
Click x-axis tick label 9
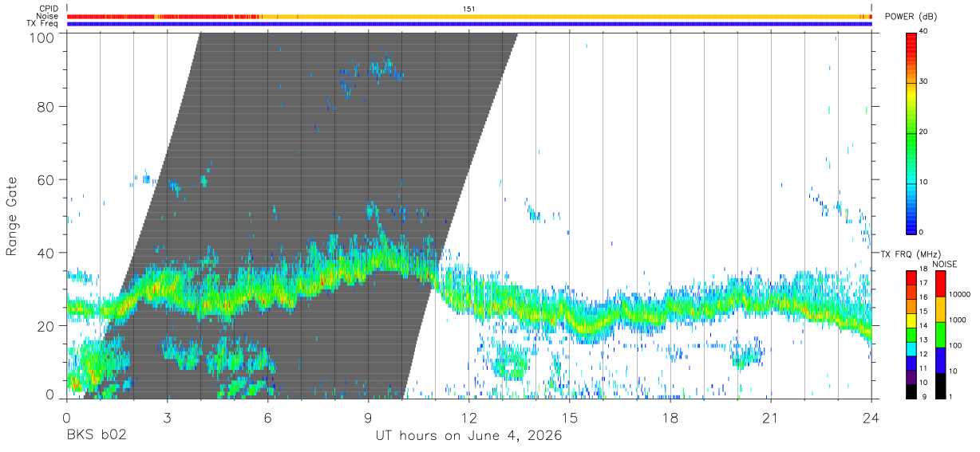click(369, 418)
